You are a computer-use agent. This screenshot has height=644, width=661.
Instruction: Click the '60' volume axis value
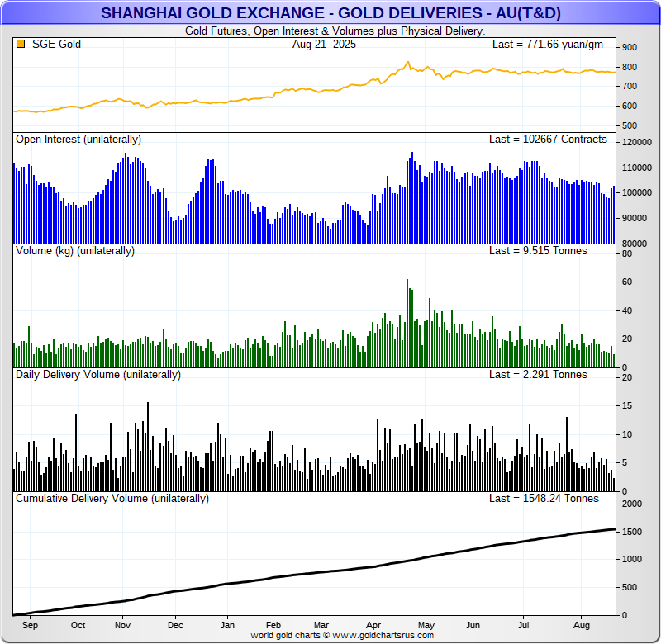tap(627, 282)
